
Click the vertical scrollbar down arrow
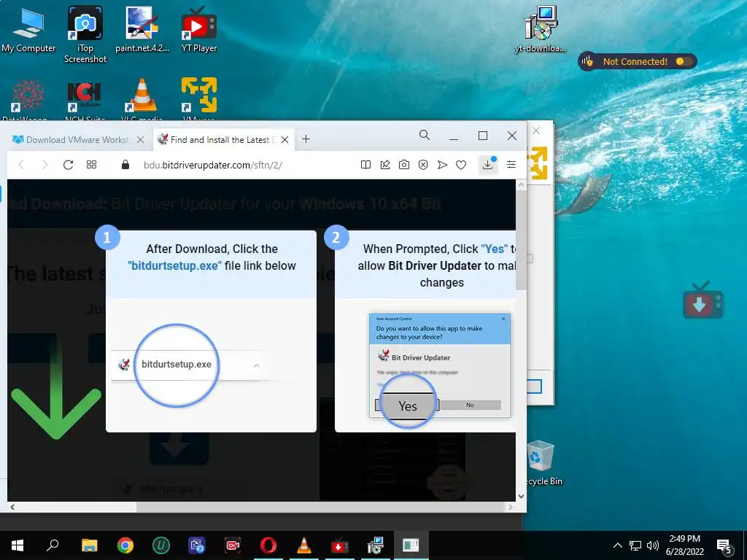521,496
